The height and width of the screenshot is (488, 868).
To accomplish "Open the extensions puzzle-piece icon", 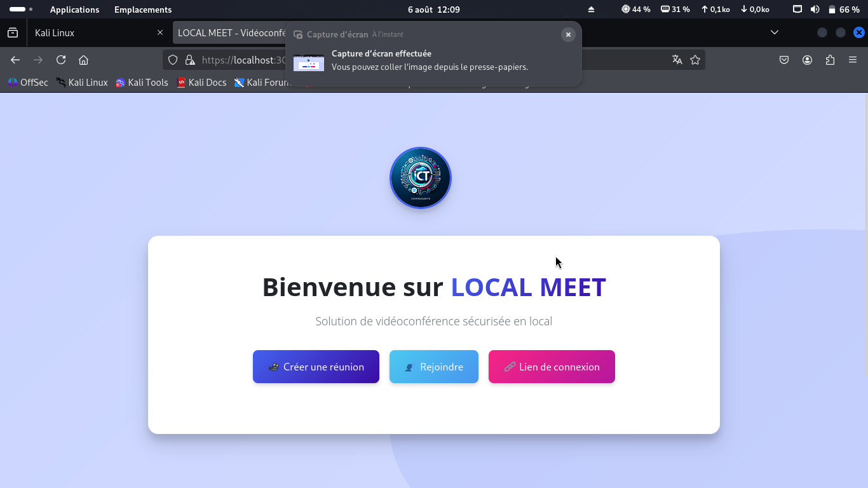I will [830, 60].
